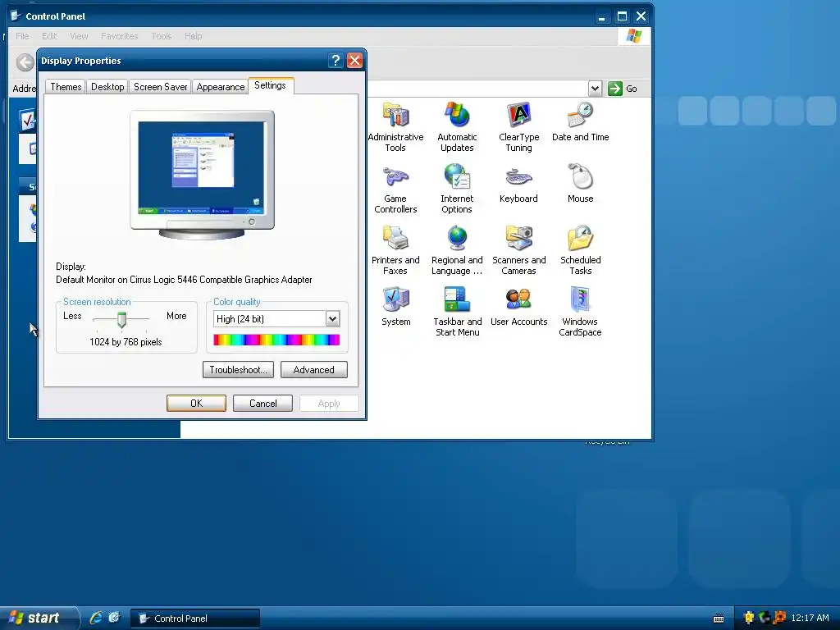
Task: Click Cancel in Display Properties
Action: pyautogui.click(x=262, y=404)
